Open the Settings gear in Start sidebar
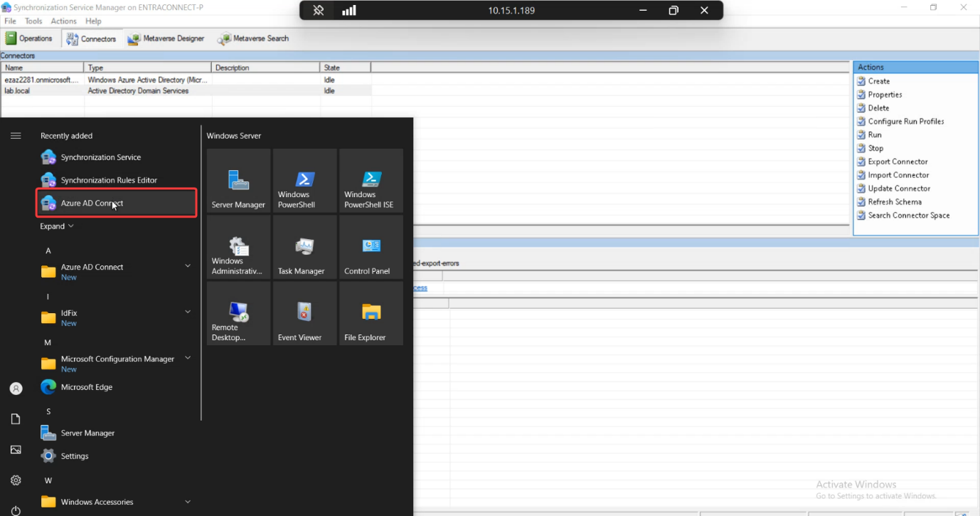The height and width of the screenshot is (516, 980). coord(16,480)
